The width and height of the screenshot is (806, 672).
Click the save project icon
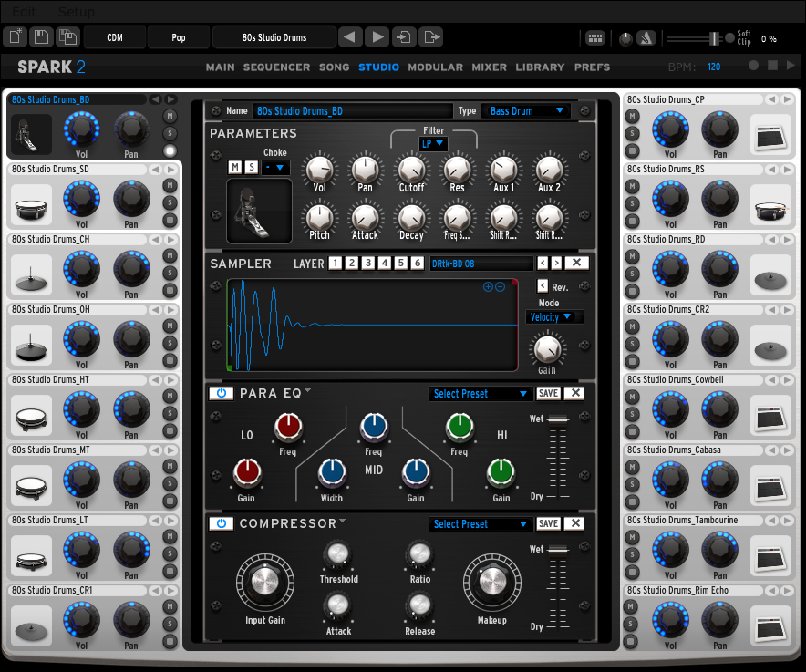pyautogui.click(x=40, y=36)
